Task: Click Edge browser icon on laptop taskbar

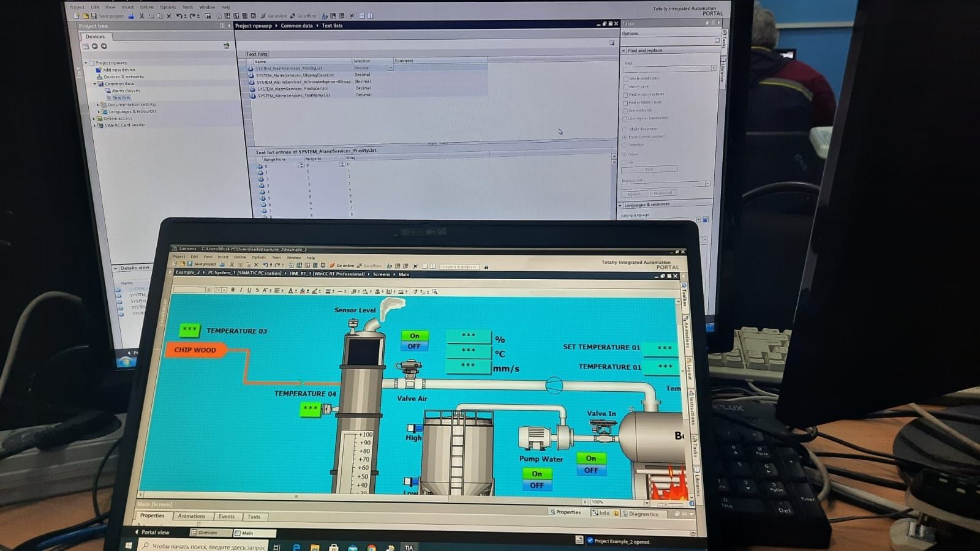Action: coord(296,547)
